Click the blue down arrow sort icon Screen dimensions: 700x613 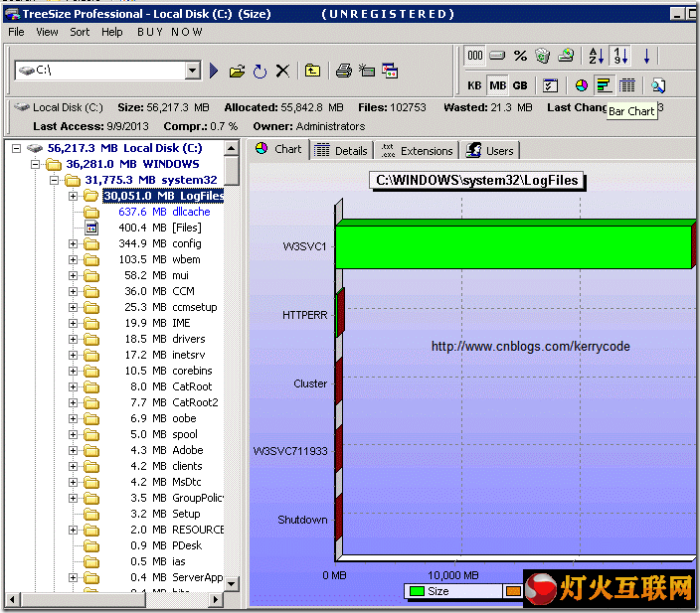point(646,57)
